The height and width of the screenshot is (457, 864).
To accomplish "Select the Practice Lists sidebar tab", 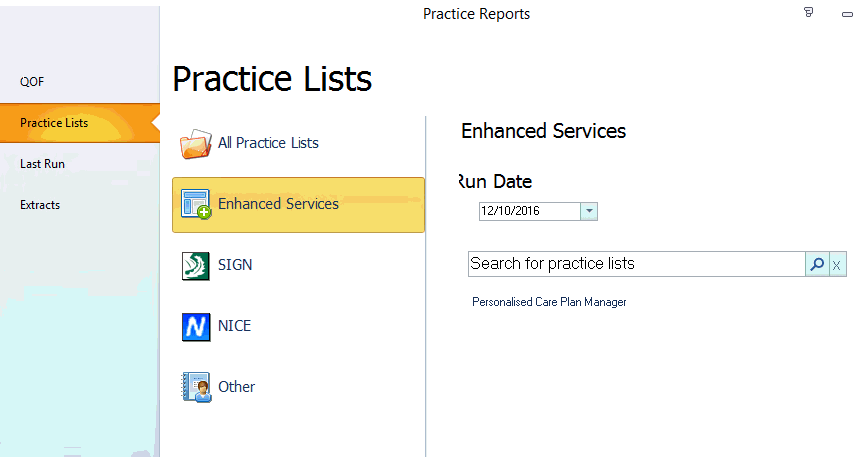I will click(54, 123).
